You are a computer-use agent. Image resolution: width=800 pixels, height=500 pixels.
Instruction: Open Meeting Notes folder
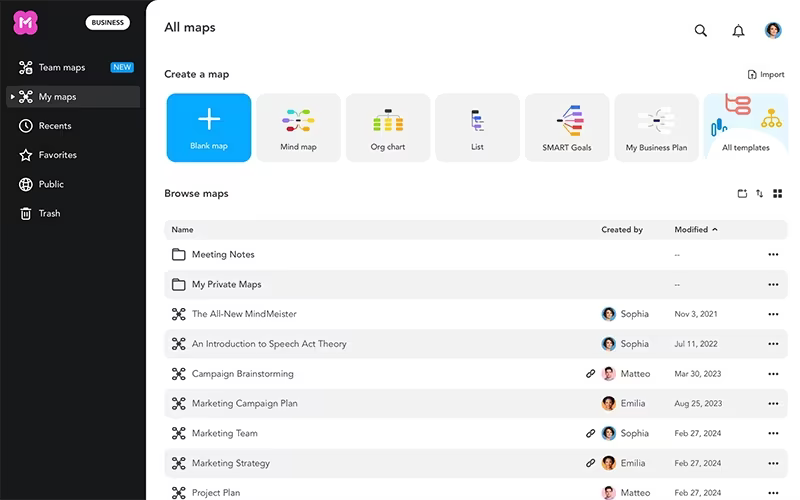(223, 254)
